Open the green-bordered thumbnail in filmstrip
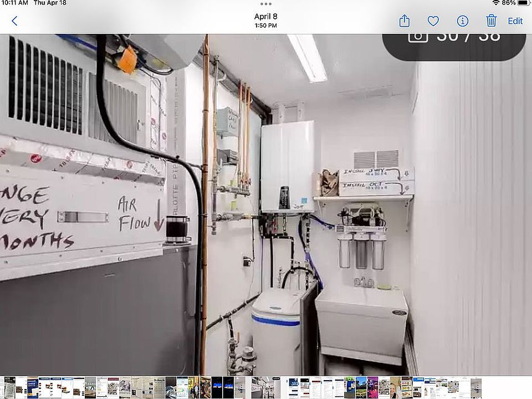Image resolution: width=532 pixels, height=399 pixels. (x=349, y=387)
